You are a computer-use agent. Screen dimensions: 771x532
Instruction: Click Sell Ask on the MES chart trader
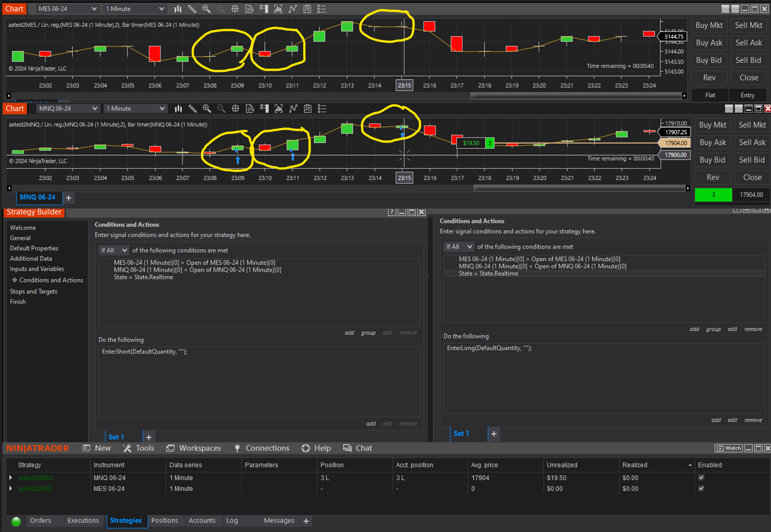[749, 43]
